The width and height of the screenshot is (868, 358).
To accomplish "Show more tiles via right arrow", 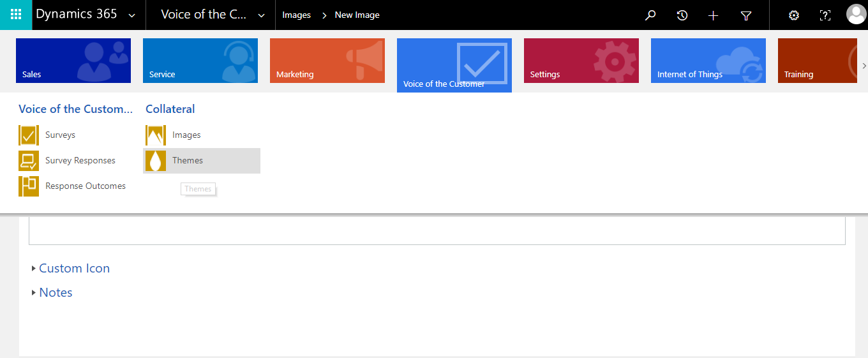I will [x=864, y=66].
